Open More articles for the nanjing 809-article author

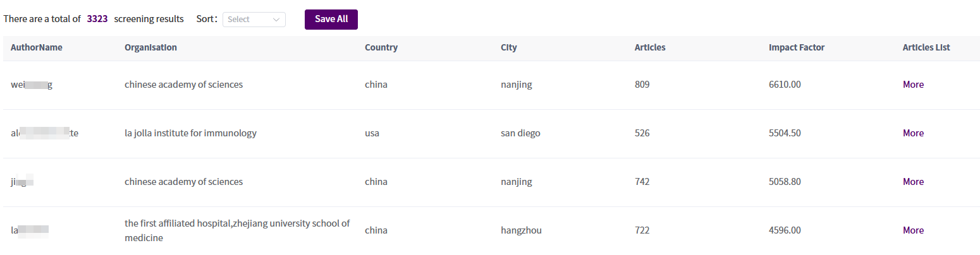click(x=913, y=85)
